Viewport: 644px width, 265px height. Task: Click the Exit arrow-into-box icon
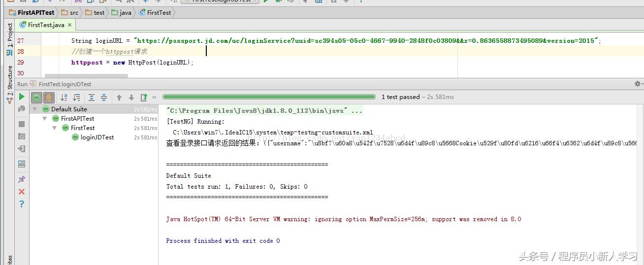(x=21, y=149)
